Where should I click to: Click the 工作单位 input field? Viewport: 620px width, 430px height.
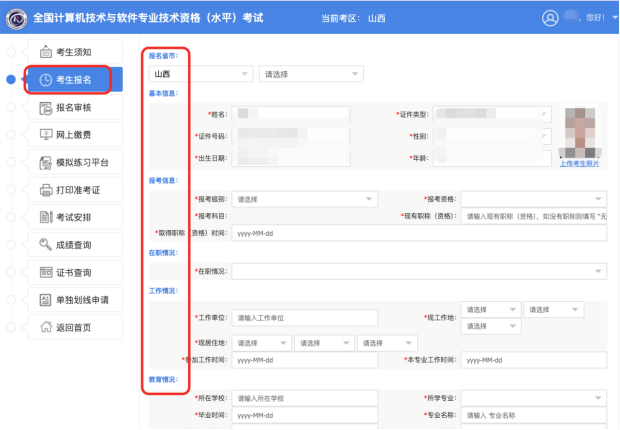[304, 318]
